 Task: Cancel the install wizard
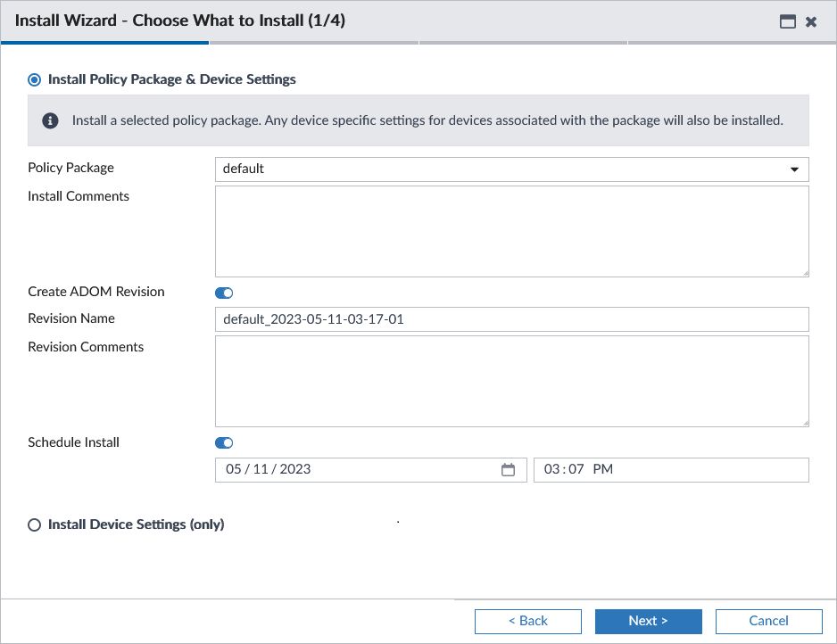[x=768, y=621]
